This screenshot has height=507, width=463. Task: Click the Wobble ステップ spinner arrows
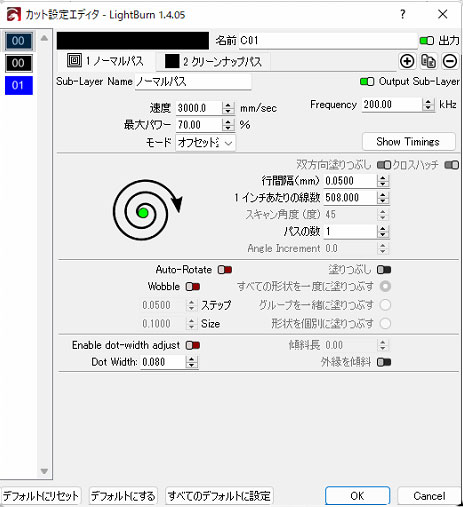[x=191, y=305]
